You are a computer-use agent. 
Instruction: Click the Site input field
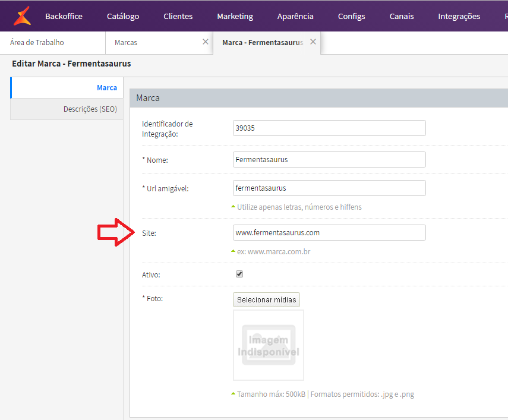[x=329, y=232]
